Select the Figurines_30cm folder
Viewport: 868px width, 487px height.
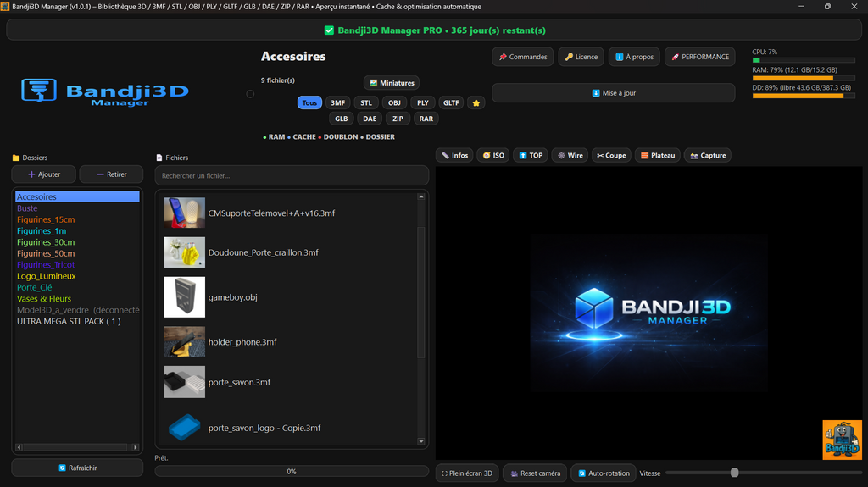click(77, 242)
